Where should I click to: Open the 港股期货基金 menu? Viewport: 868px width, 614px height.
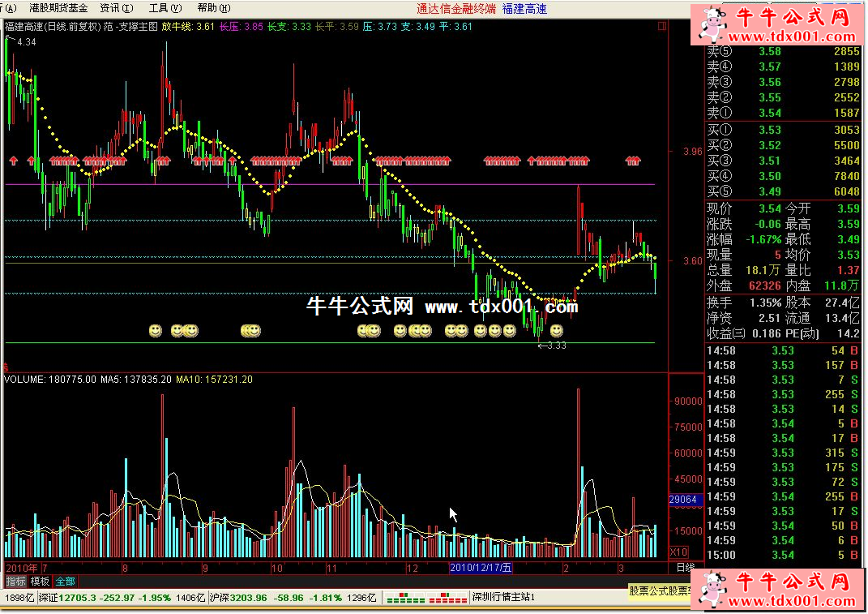(58, 8)
